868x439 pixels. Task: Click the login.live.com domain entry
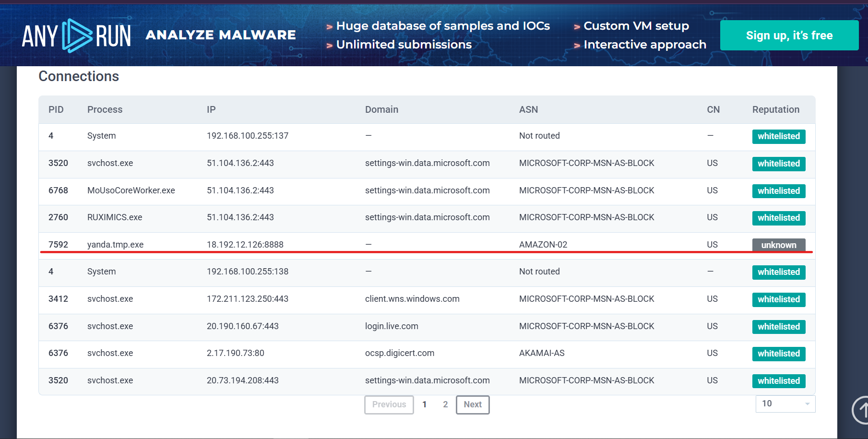click(392, 326)
